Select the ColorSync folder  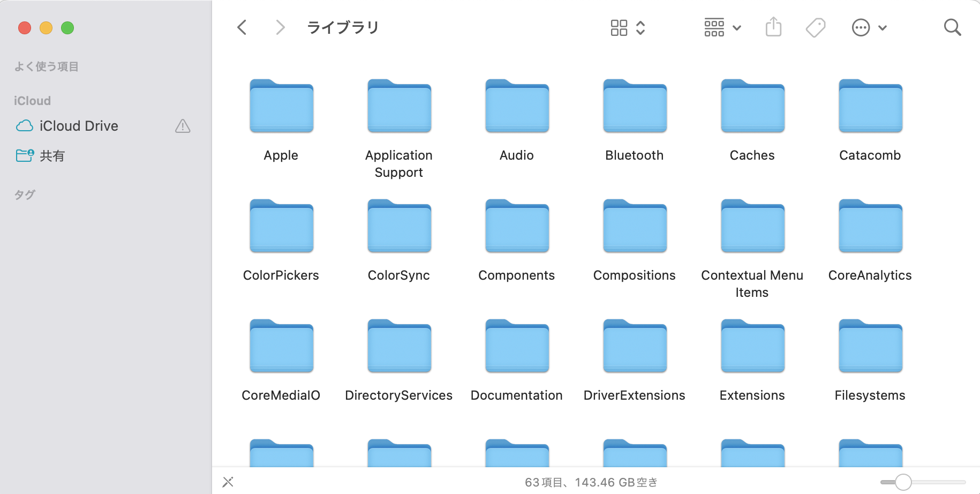(398, 226)
